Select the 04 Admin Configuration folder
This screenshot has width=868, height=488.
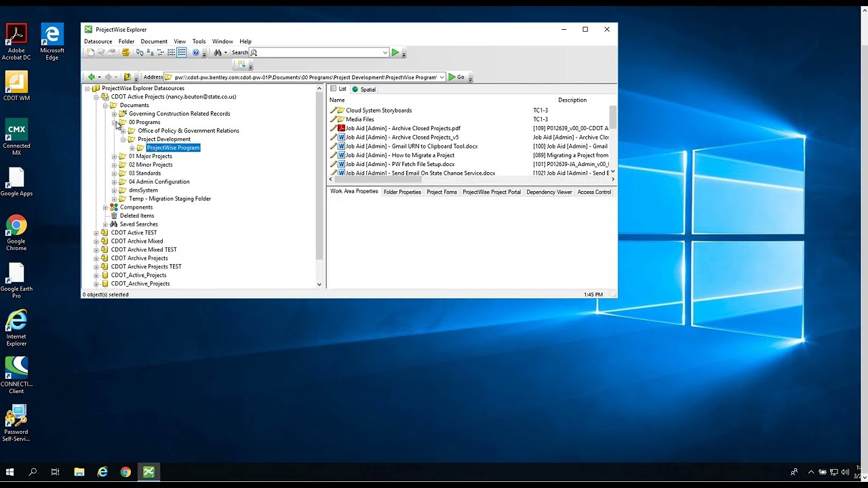tap(159, 182)
